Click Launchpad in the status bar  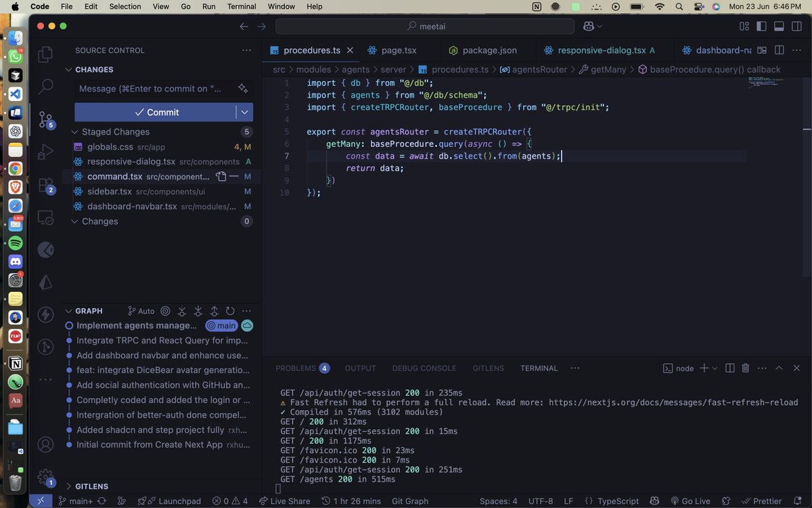pyautogui.click(x=170, y=501)
